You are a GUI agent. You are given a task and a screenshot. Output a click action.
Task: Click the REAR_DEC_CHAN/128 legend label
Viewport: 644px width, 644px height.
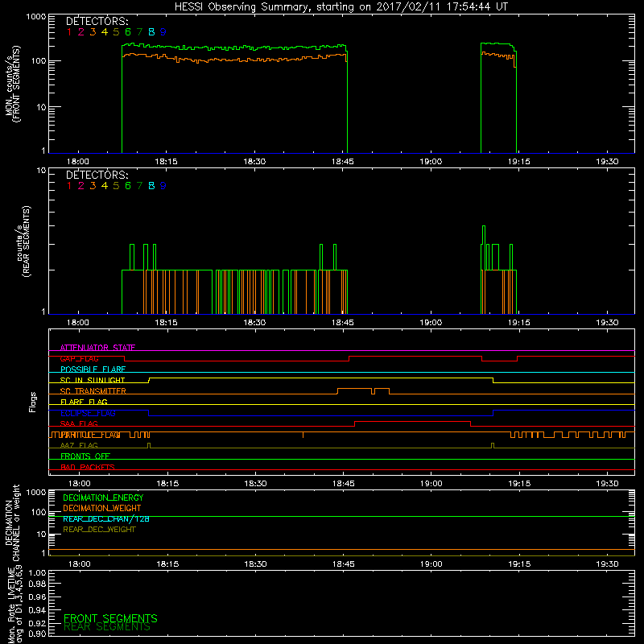point(106,519)
